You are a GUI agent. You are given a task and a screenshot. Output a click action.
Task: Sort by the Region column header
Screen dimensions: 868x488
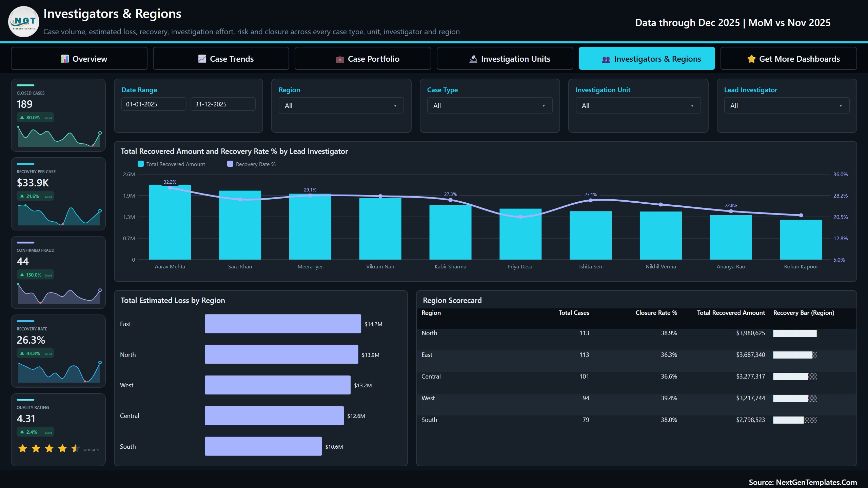[431, 313]
